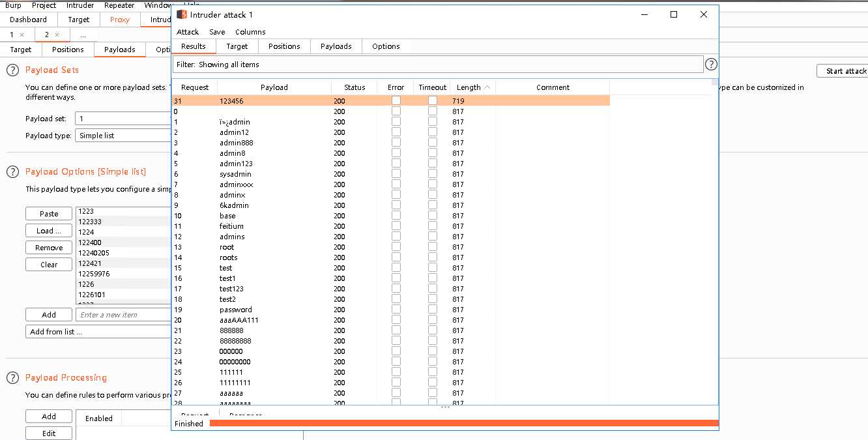Viewport: 868px width, 440px height.
Task: Toggle the Error checkbox for payload 123456
Action: (x=396, y=101)
